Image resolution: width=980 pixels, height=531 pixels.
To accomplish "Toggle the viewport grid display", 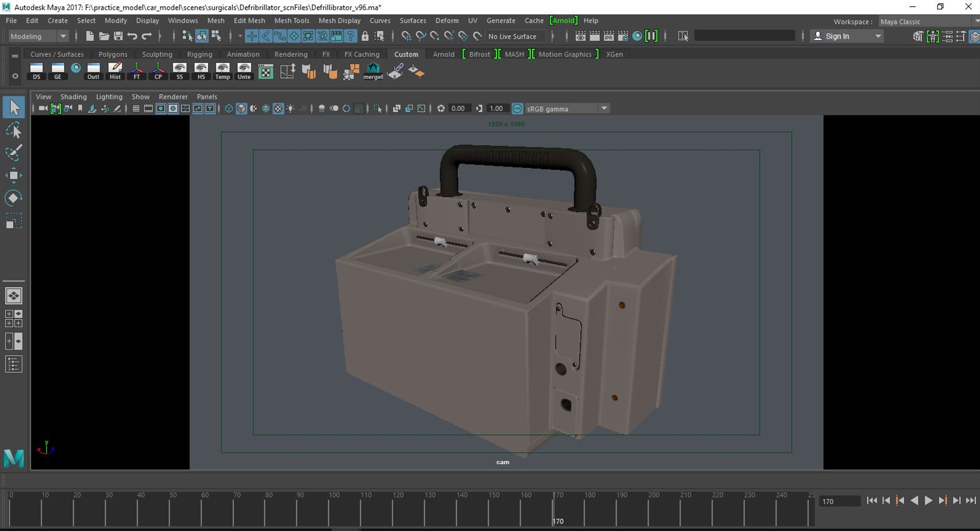I will (136, 109).
